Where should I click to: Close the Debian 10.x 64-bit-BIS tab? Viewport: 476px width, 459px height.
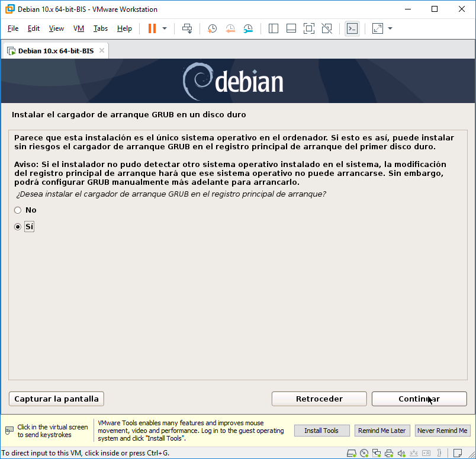tap(102, 50)
